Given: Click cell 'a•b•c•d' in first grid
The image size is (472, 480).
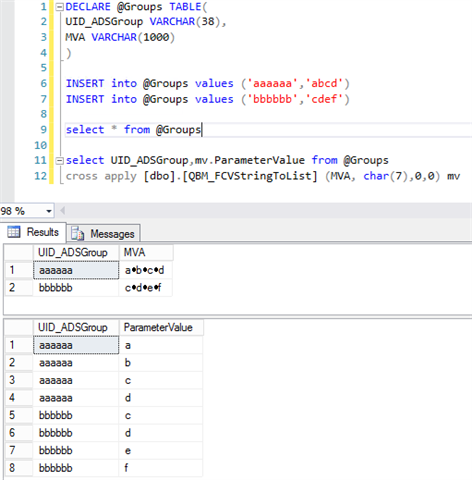Looking at the screenshot, I should pos(146,270).
